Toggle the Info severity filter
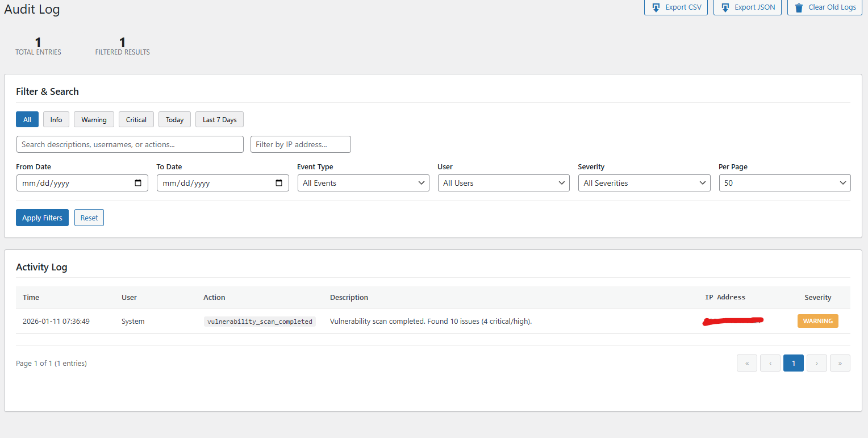 (x=56, y=119)
